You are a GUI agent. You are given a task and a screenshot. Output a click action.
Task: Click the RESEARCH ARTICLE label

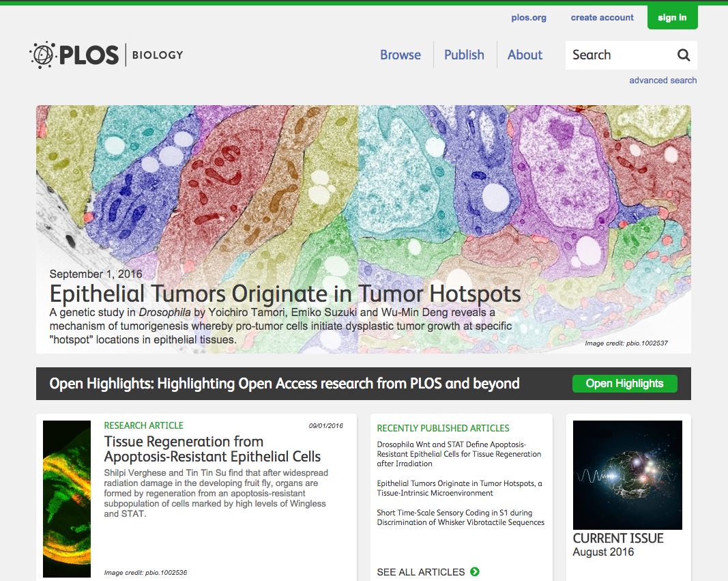[x=143, y=425]
